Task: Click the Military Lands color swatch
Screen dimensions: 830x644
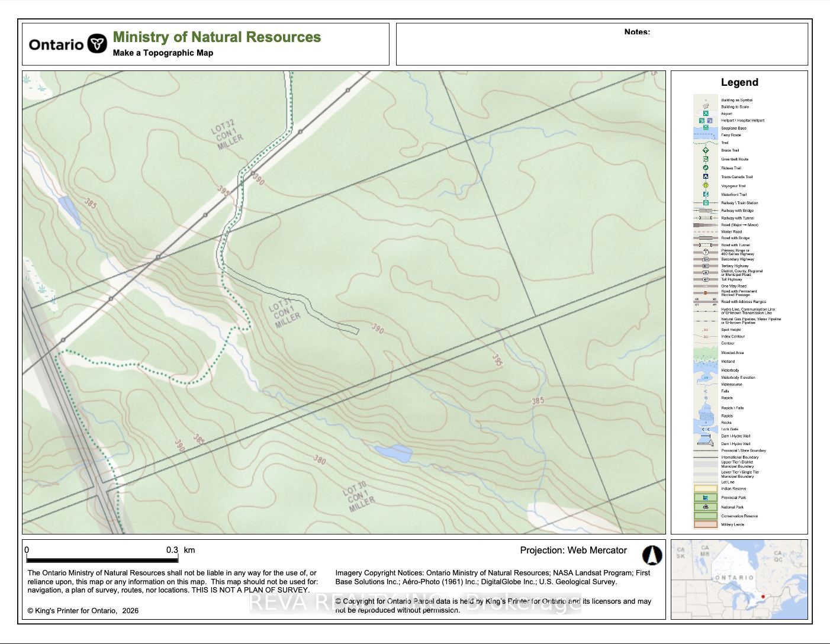Action: (x=706, y=524)
